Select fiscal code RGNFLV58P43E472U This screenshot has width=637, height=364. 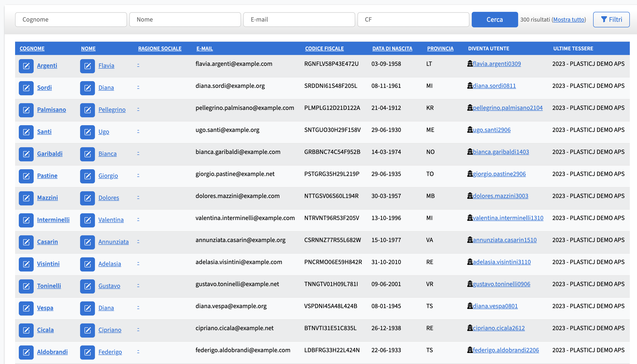(x=331, y=64)
